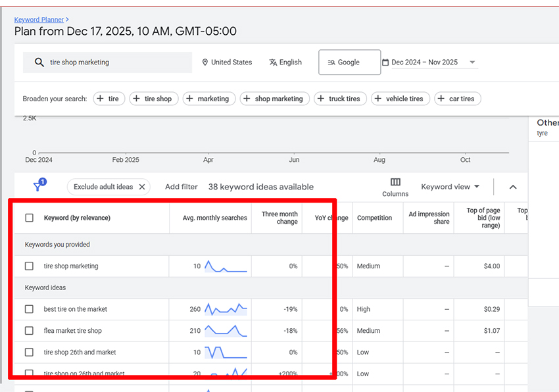Click the United States location pin
559x392 pixels.
coord(205,62)
